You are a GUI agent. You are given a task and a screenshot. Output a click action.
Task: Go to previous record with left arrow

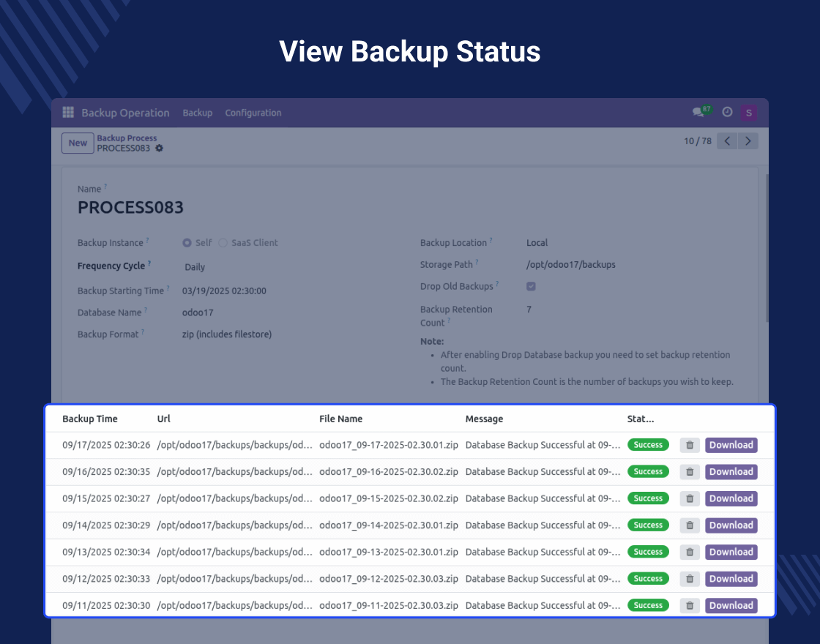727,141
